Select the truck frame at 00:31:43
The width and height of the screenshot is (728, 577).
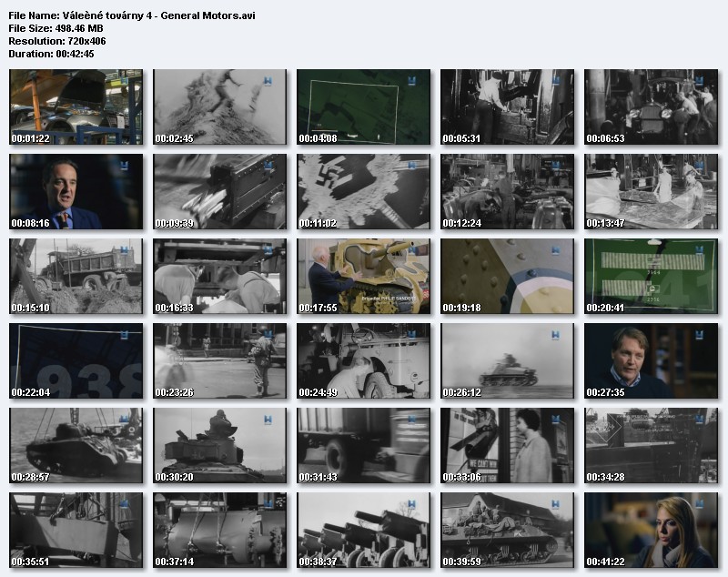point(363,446)
